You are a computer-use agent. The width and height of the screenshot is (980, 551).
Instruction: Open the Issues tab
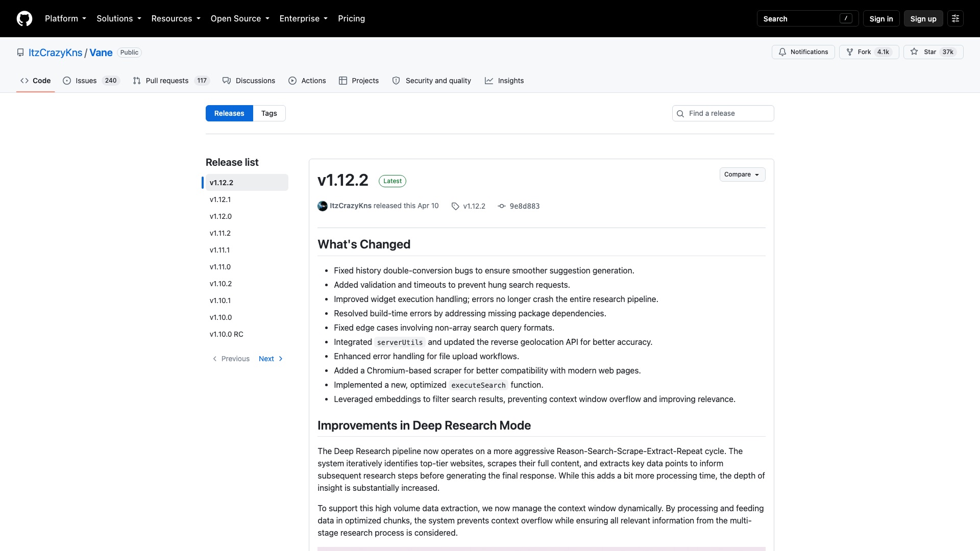91,81
